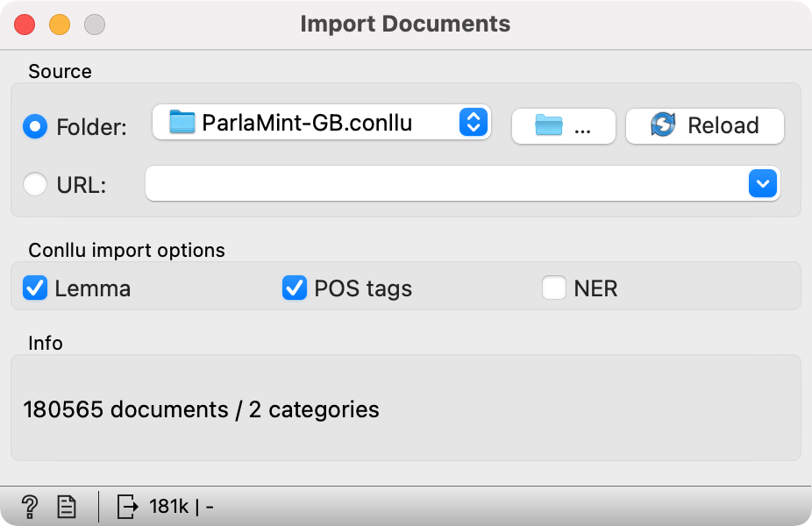The width and height of the screenshot is (812, 526).
Task: Click the report document icon in status bar
Action: [66, 506]
